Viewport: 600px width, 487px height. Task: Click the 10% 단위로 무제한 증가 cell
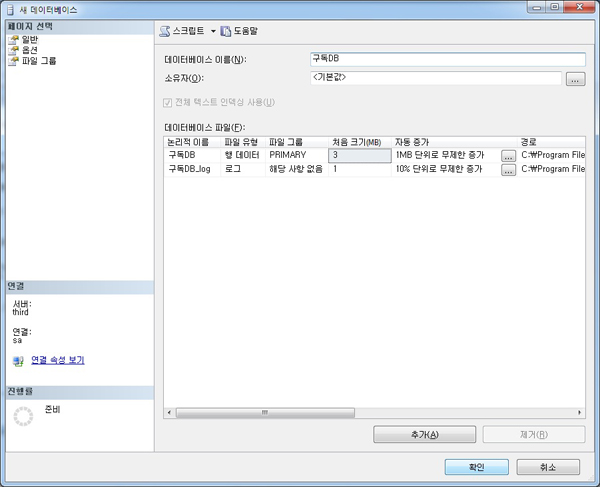coord(446,169)
